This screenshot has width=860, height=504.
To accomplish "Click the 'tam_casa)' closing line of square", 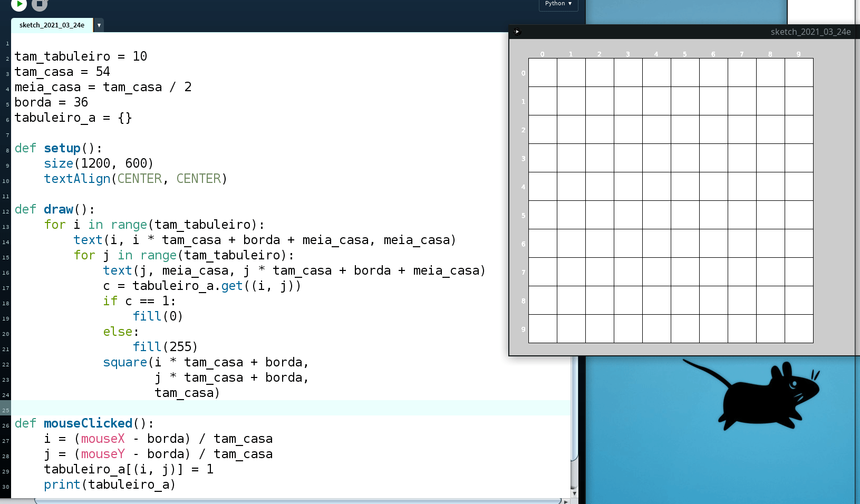I will click(x=187, y=393).
